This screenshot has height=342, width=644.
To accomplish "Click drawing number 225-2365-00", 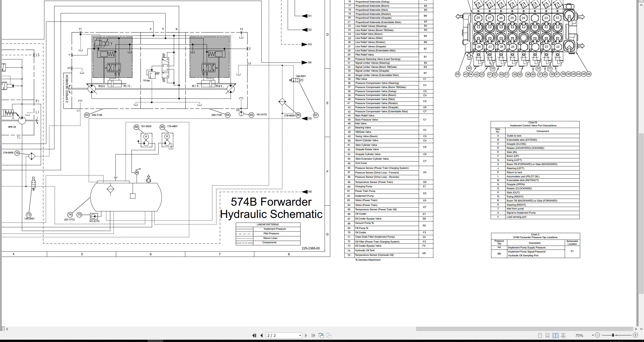I will (x=311, y=248).
